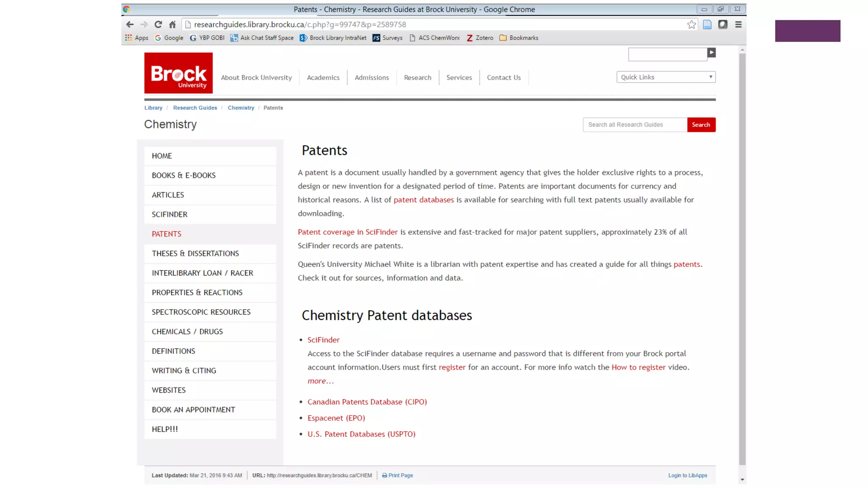Click the Search all Research Guides field
The image size is (868, 488).
tap(634, 125)
